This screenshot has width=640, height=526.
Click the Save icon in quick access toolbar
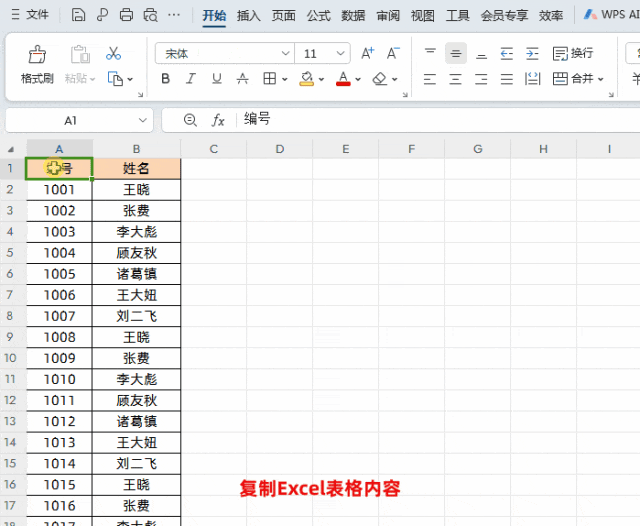[78, 15]
